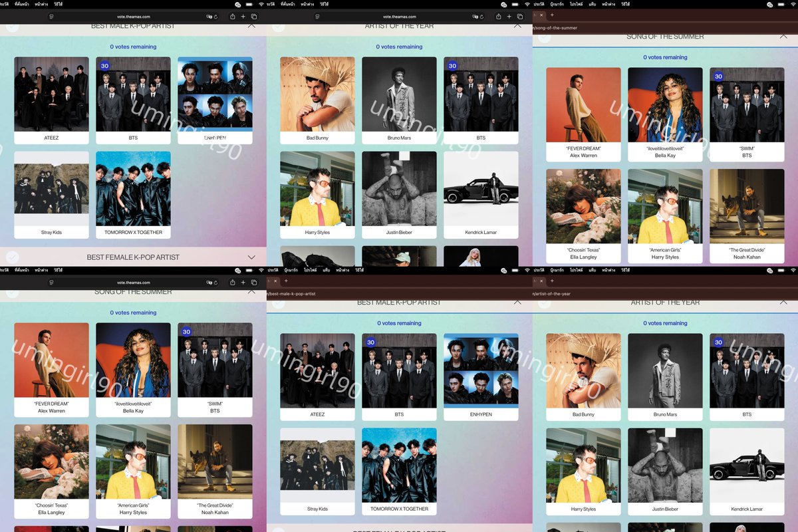This screenshot has height=532, width=798.
Task: Collapse Best Male K-Pop Artist section in top-left window
Action: click(x=251, y=25)
